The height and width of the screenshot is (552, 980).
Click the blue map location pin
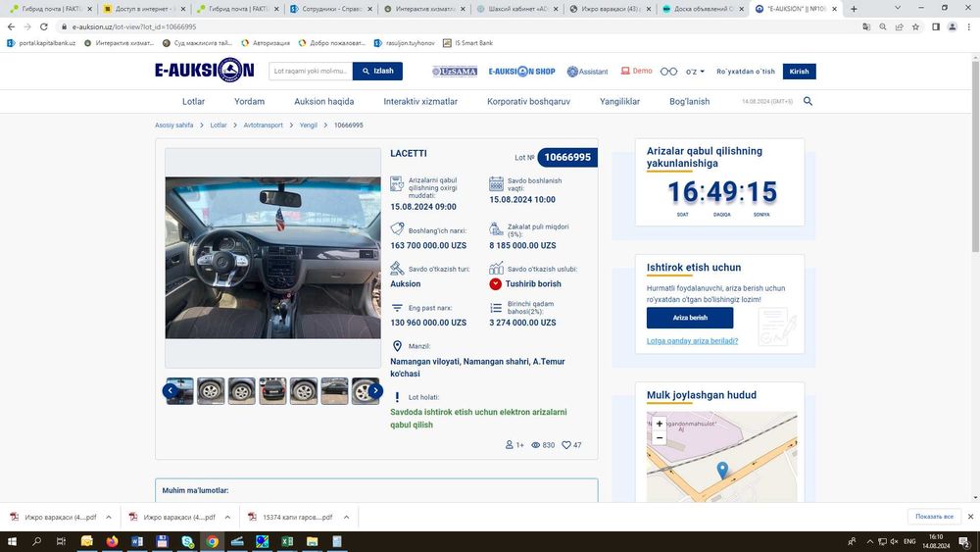722,470
